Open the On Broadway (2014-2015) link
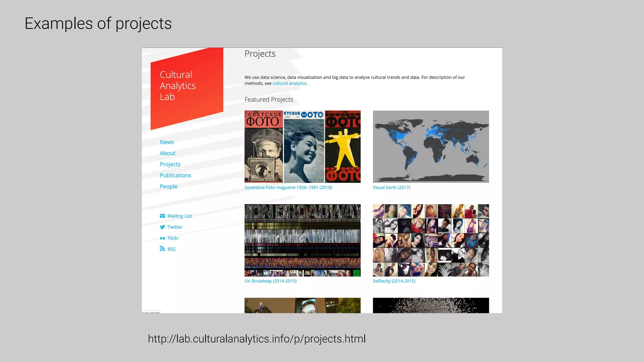Screen dimensions: 644x362 click(270, 281)
